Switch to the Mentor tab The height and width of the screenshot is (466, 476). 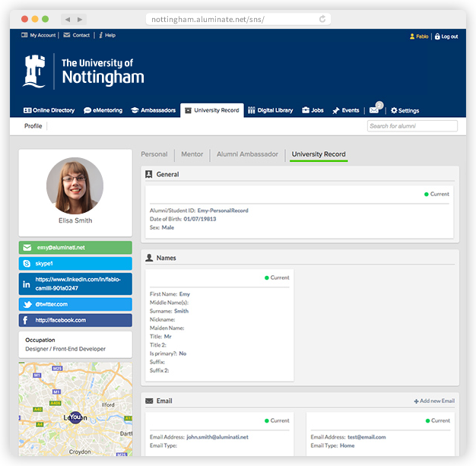(x=192, y=154)
